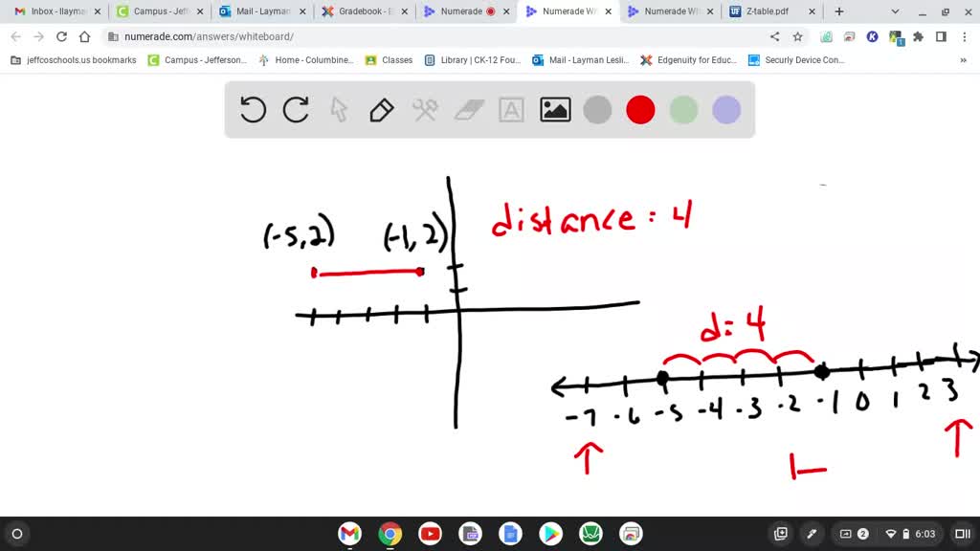Open the Classes bookmark
This screenshot has width=980, height=551.
(x=396, y=59)
